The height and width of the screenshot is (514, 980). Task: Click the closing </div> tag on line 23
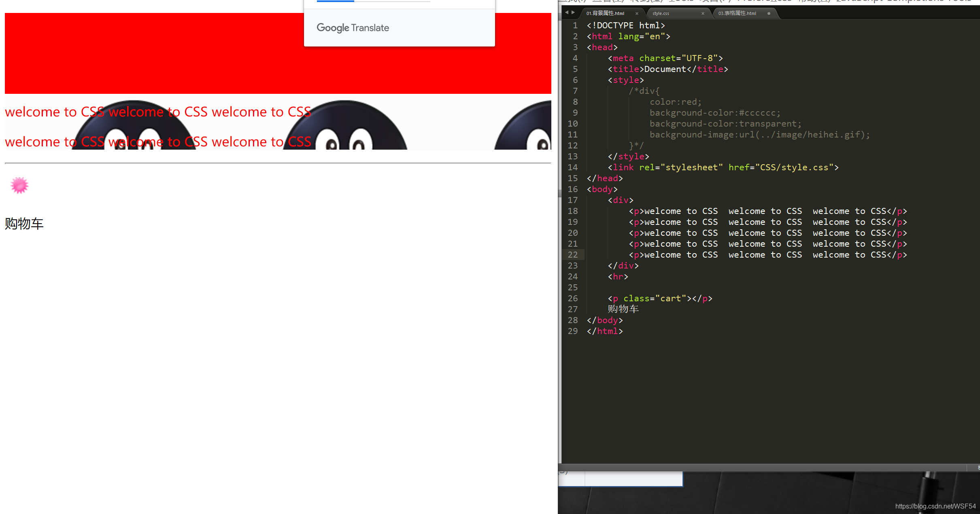(x=623, y=266)
